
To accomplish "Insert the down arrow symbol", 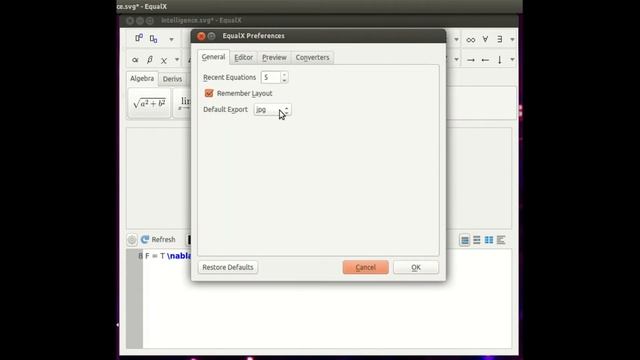I will [x=500, y=60].
